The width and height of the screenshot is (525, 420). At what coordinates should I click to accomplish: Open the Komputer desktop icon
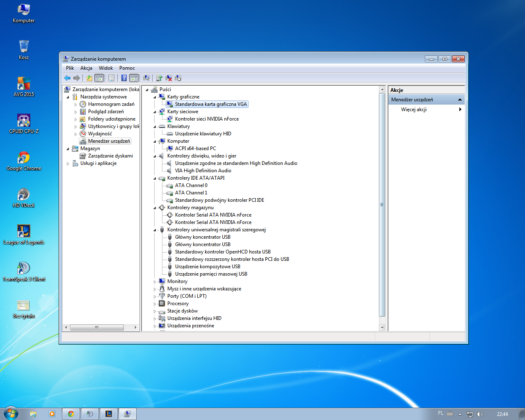coord(24,13)
